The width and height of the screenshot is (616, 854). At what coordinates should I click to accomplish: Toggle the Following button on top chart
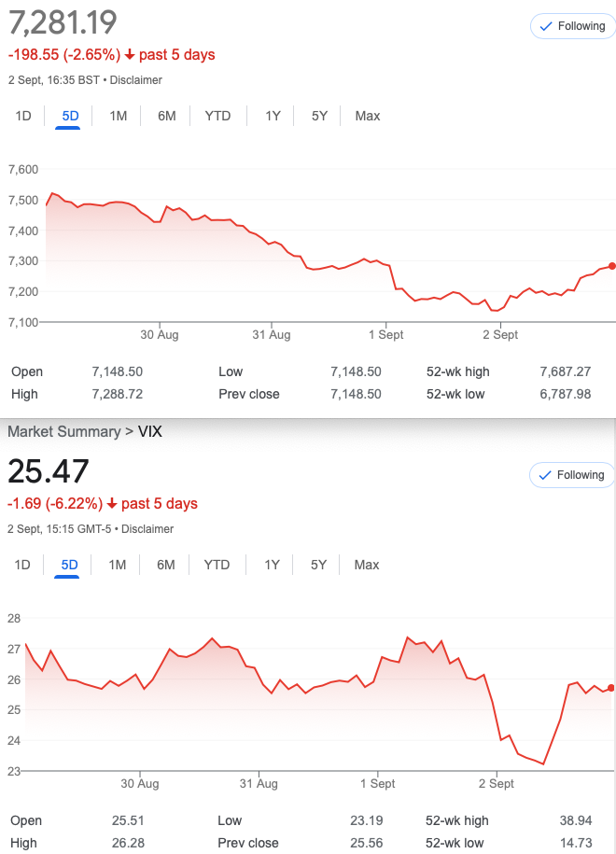click(x=572, y=26)
